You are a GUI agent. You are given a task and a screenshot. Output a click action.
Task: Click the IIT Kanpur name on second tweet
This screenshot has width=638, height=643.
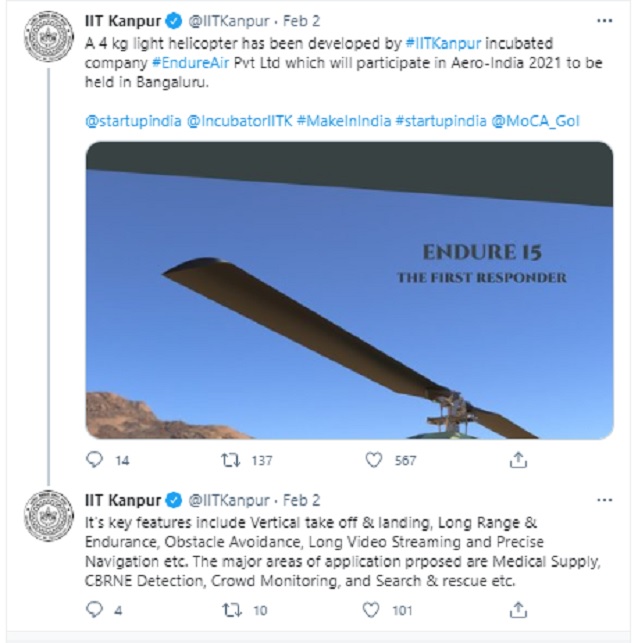click(x=123, y=500)
